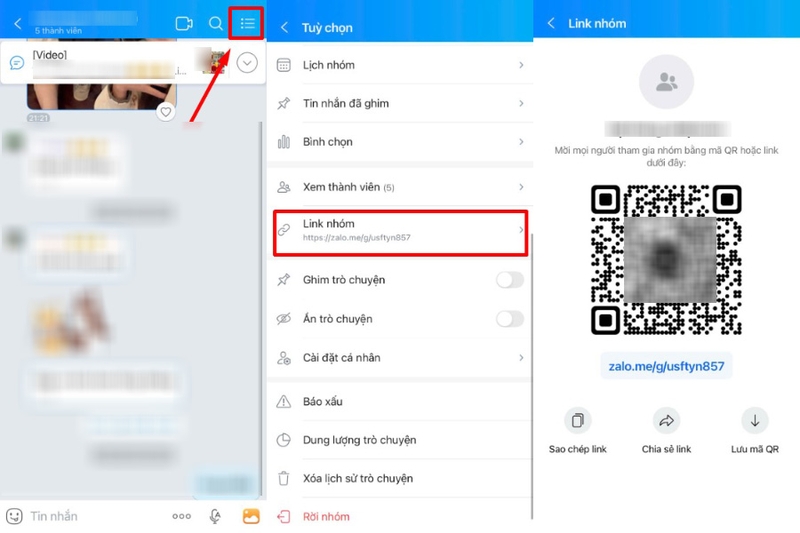Like the shared photo with heart icon
The image size is (800, 533).
tap(165, 111)
